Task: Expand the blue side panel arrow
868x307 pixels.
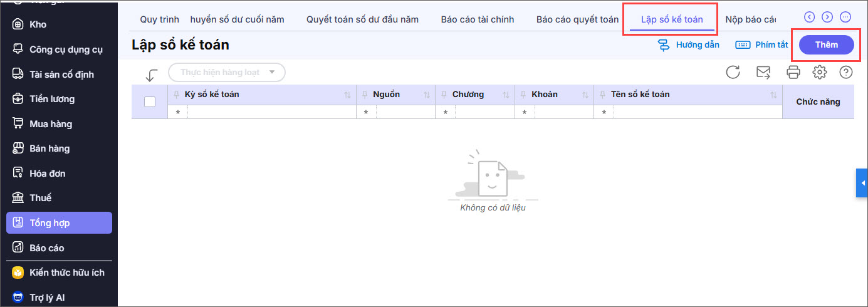Action: [x=862, y=183]
